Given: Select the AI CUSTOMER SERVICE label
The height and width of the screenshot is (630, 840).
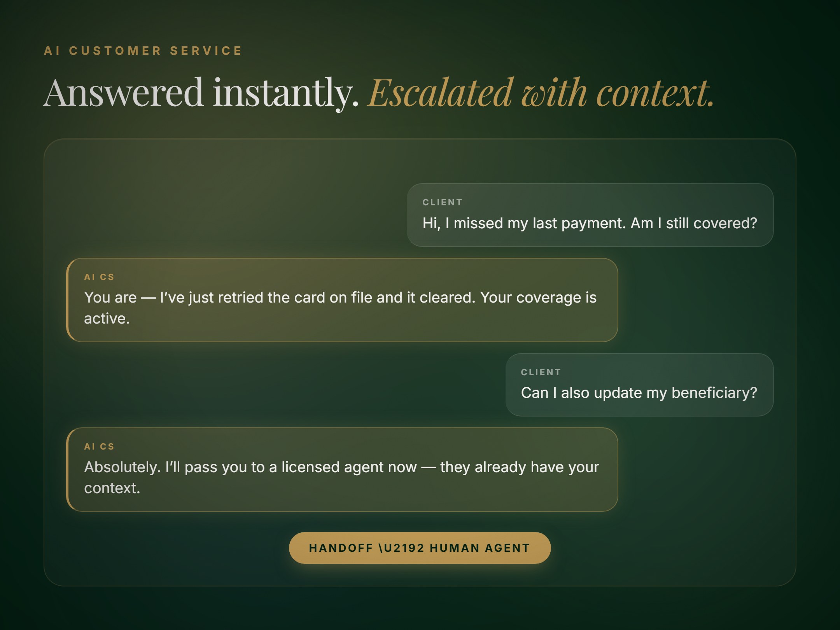Looking at the screenshot, I should [143, 51].
